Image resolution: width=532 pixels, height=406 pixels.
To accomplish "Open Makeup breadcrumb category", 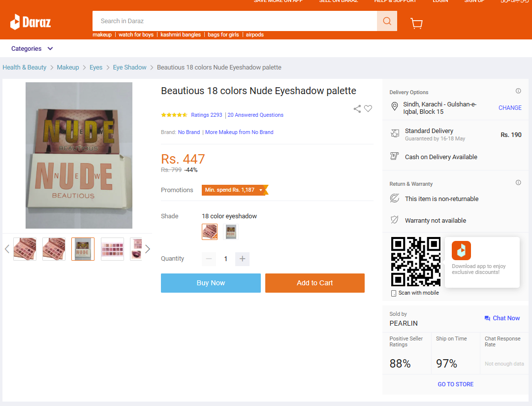I will [x=68, y=68].
